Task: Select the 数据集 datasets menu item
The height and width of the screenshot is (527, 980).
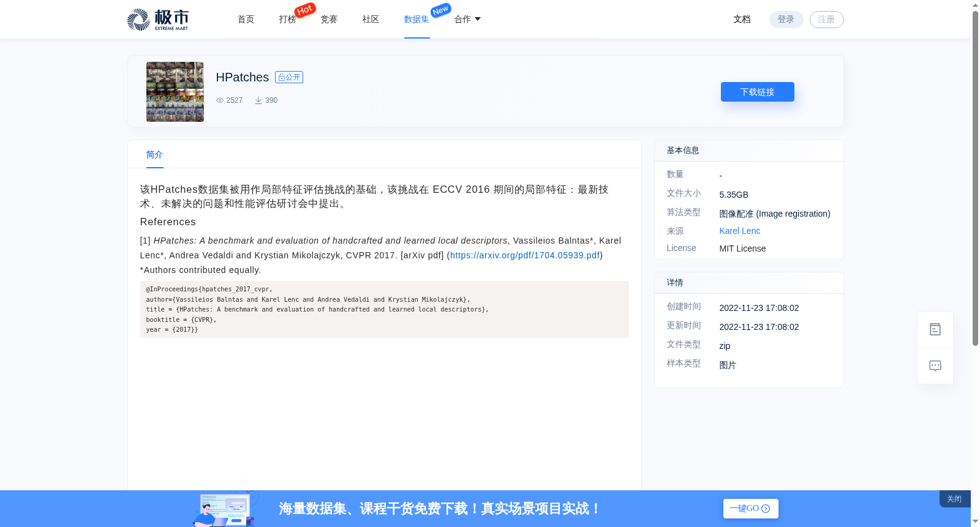Action: click(x=417, y=20)
